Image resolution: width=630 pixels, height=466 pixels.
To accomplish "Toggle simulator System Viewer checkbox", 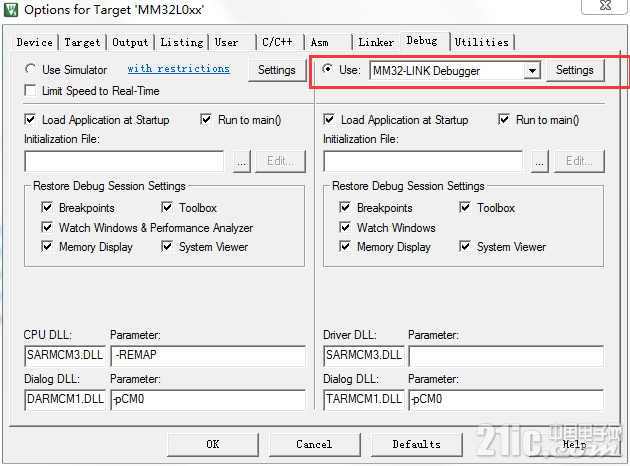I will [167, 246].
